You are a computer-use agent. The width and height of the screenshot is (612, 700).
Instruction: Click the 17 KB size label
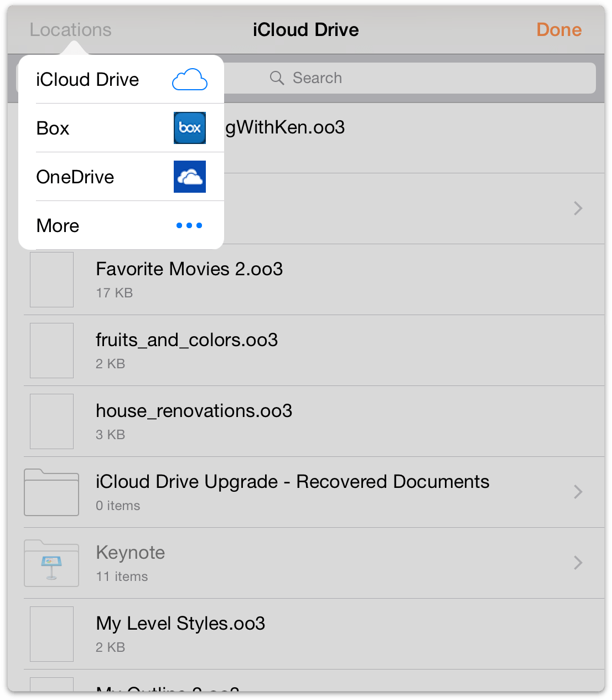tap(115, 293)
